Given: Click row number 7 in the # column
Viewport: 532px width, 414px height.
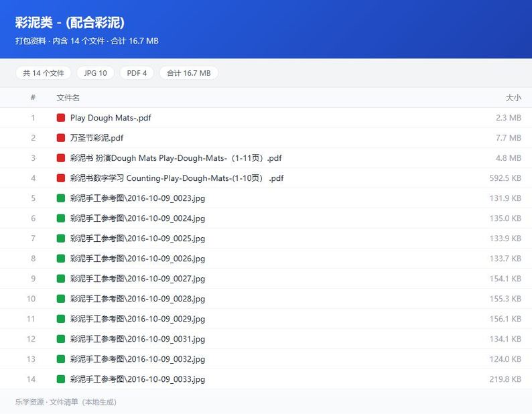Looking at the screenshot, I should click(33, 238).
